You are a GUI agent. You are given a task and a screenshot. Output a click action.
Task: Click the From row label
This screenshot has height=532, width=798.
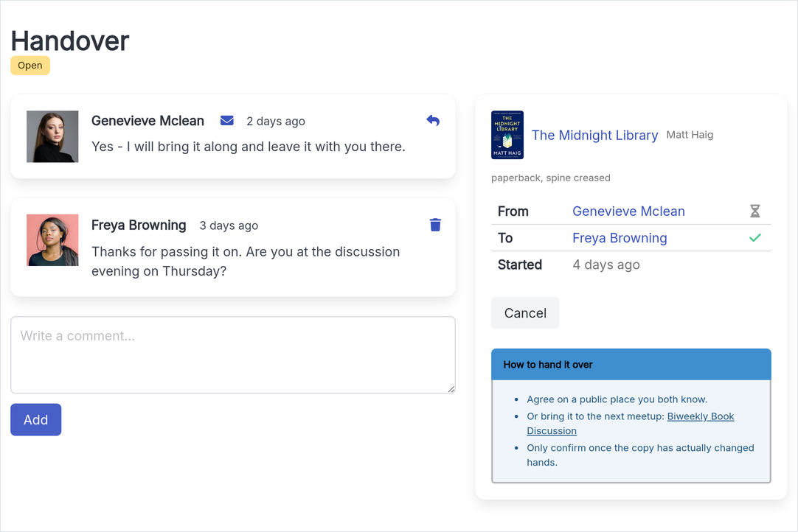[513, 211]
